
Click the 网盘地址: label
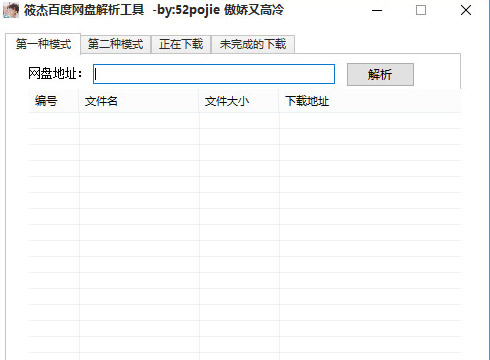click(x=55, y=74)
